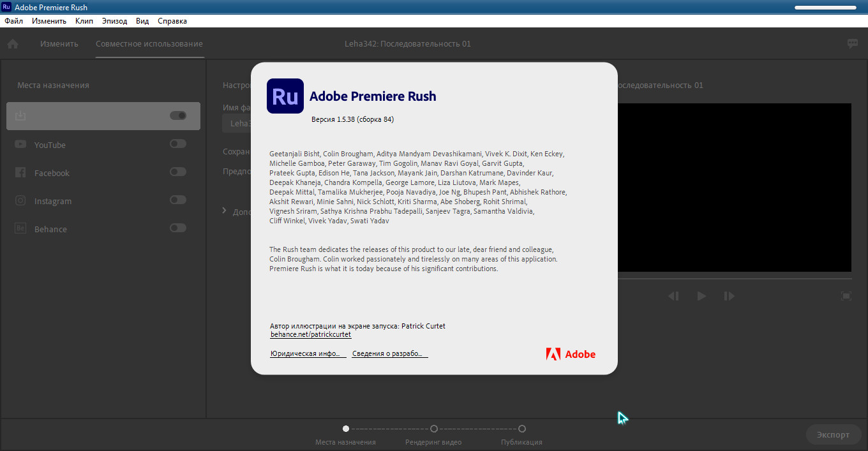
Task: Step forward one frame in preview
Action: pyautogui.click(x=729, y=296)
